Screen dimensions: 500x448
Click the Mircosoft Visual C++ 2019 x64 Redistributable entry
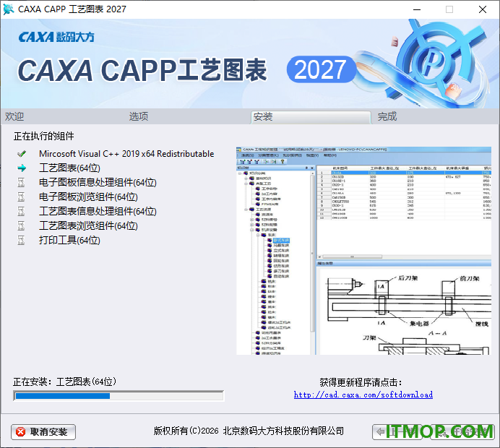point(126,154)
